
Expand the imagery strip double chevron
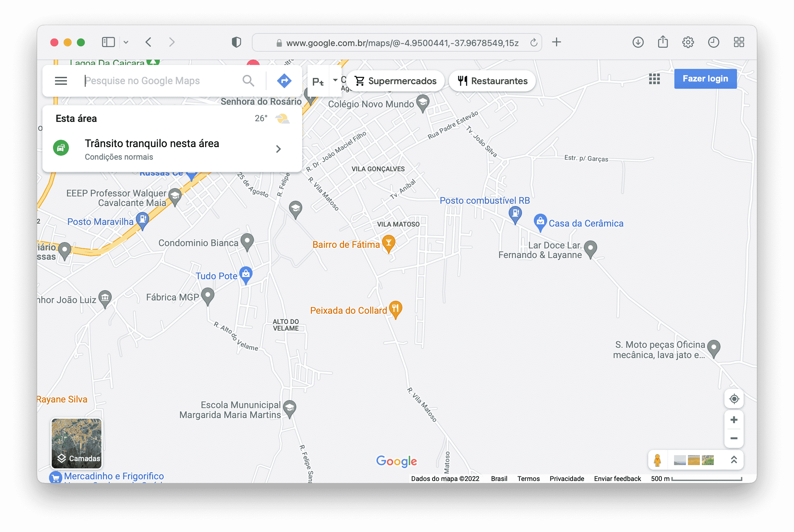[734, 460]
